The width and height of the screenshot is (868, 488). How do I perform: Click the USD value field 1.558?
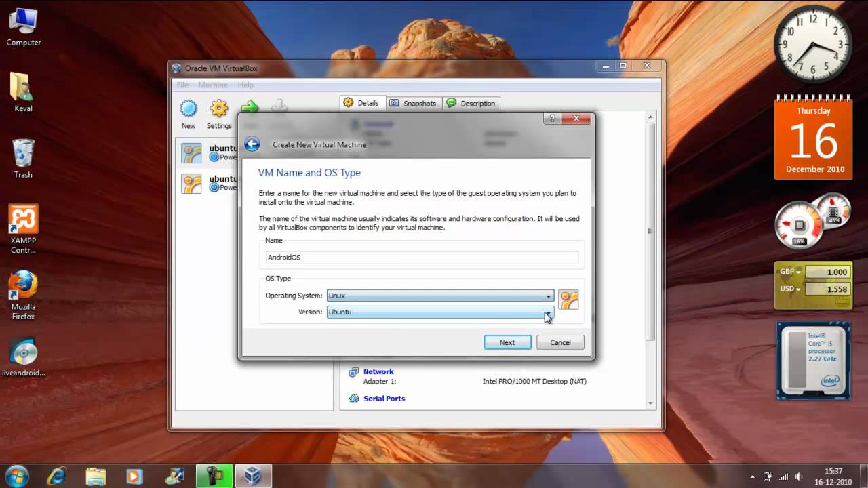[827, 289]
